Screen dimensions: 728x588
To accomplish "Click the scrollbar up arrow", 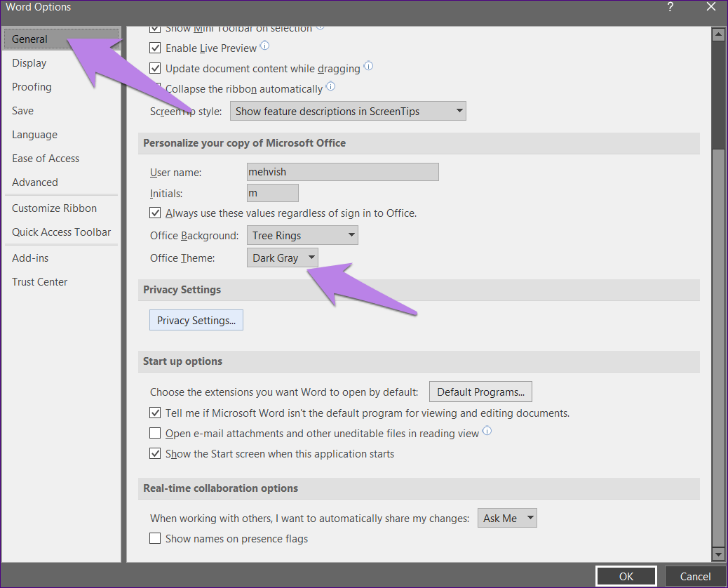I will 718,35.
